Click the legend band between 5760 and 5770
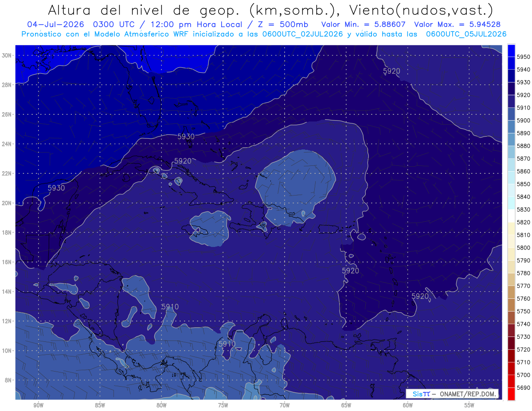 [x=511, y=292]
